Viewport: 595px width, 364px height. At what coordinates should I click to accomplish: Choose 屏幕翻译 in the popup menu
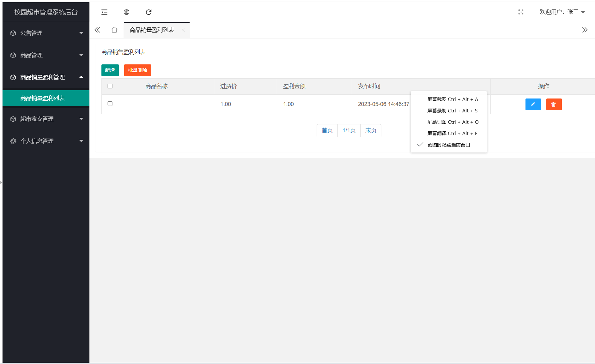point(452,133)
